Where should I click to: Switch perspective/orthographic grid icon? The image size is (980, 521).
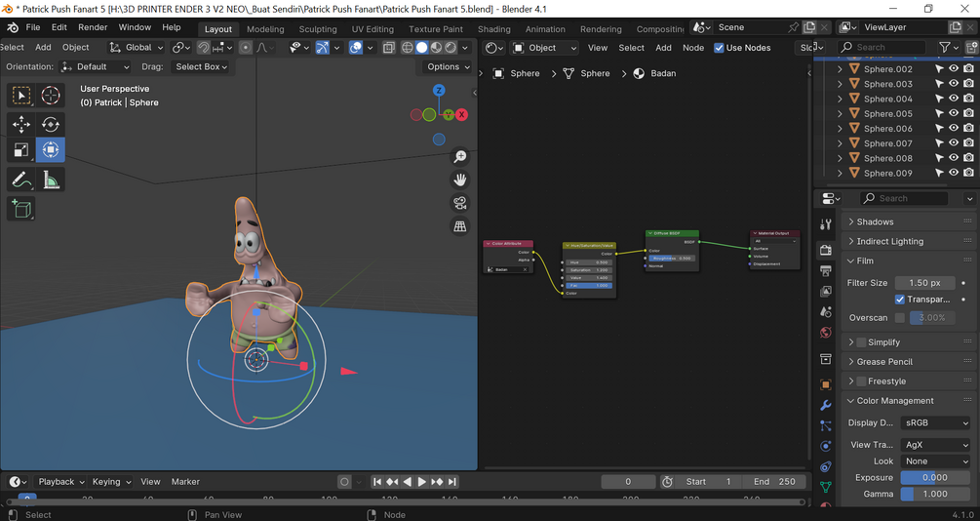click(460, 226)
